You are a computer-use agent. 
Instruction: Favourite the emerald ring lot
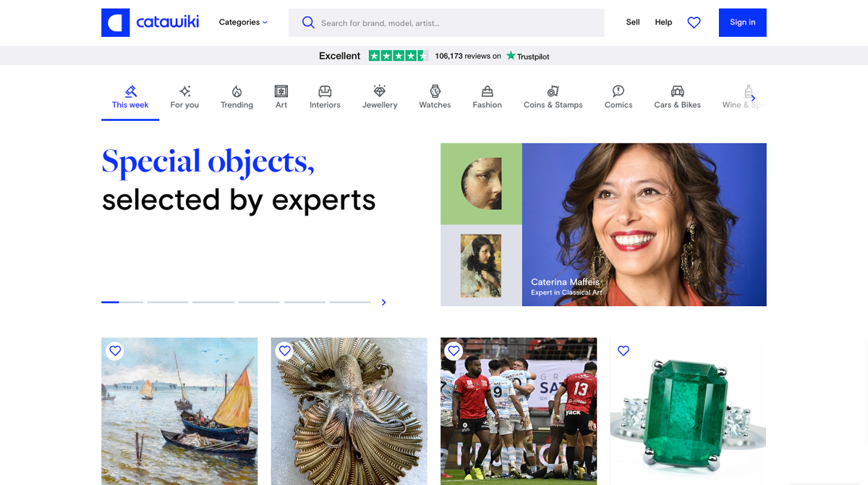click(x=624, y=351)
